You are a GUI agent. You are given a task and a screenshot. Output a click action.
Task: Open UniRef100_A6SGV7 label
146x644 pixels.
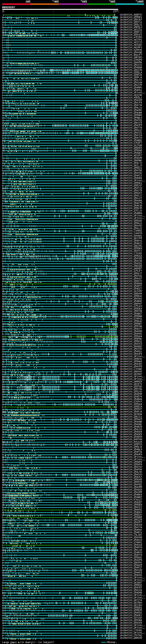click(131, 155)
